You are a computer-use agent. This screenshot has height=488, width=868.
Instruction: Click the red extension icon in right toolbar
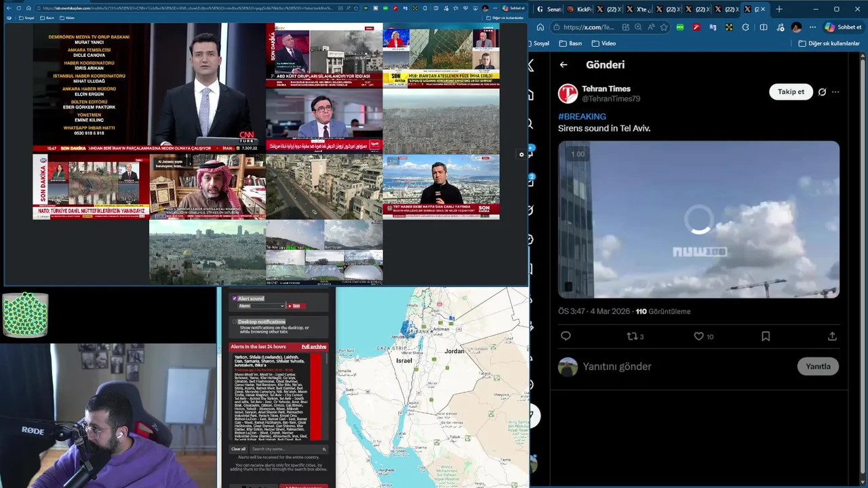(x=696, y=27)
